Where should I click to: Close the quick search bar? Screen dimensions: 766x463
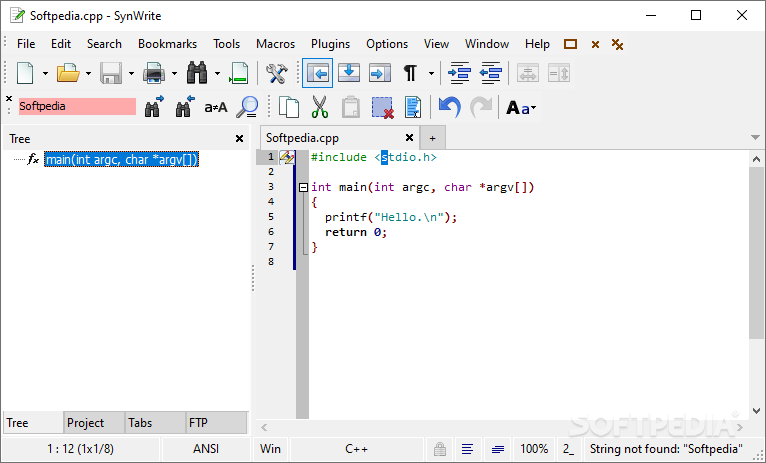coord(9,99)
